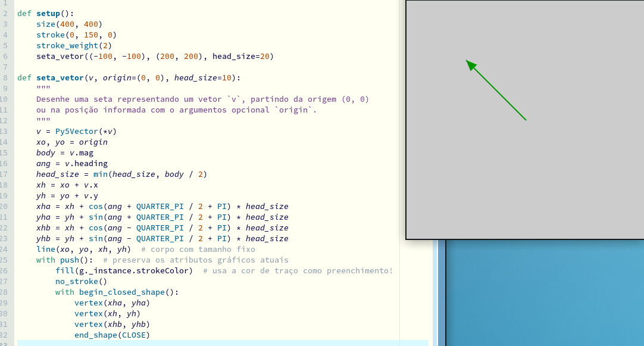Click the line assigning 'xha'
The width and height of the screenshot is (644, 346).
[x=162, y=206]
